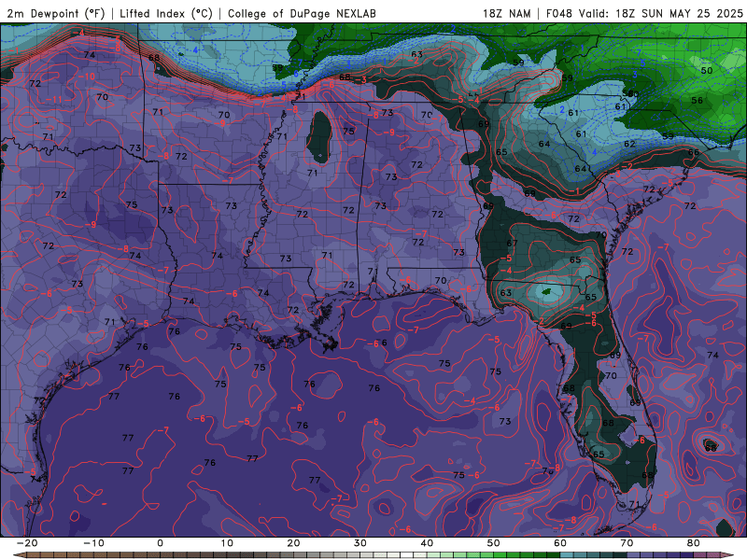This screenshot has height=560, width=747.
Task: Click the "Lifted Index (°C)" title text
Action: pos(166,13)
